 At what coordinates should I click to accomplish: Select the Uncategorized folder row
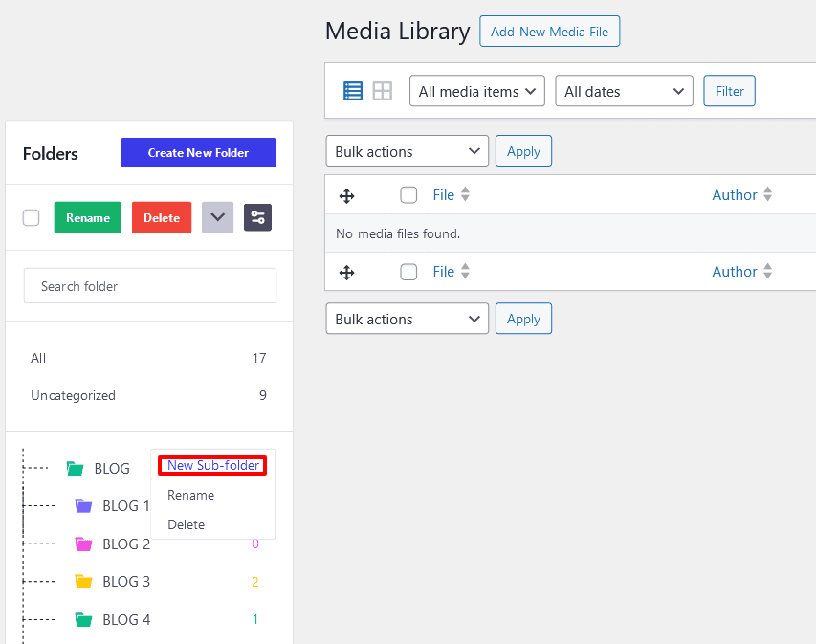[x=149, y=395]
